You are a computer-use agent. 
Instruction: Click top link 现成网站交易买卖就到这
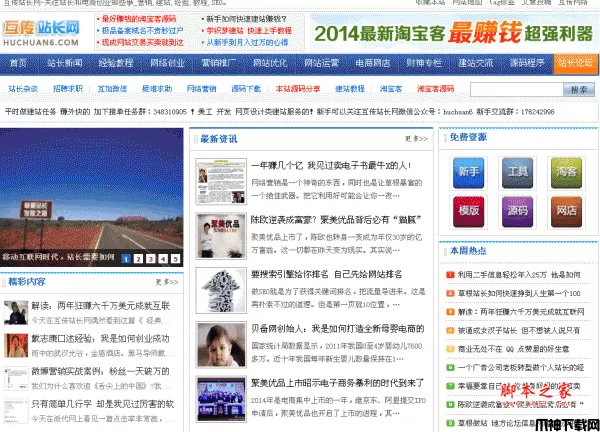point(142,42)
